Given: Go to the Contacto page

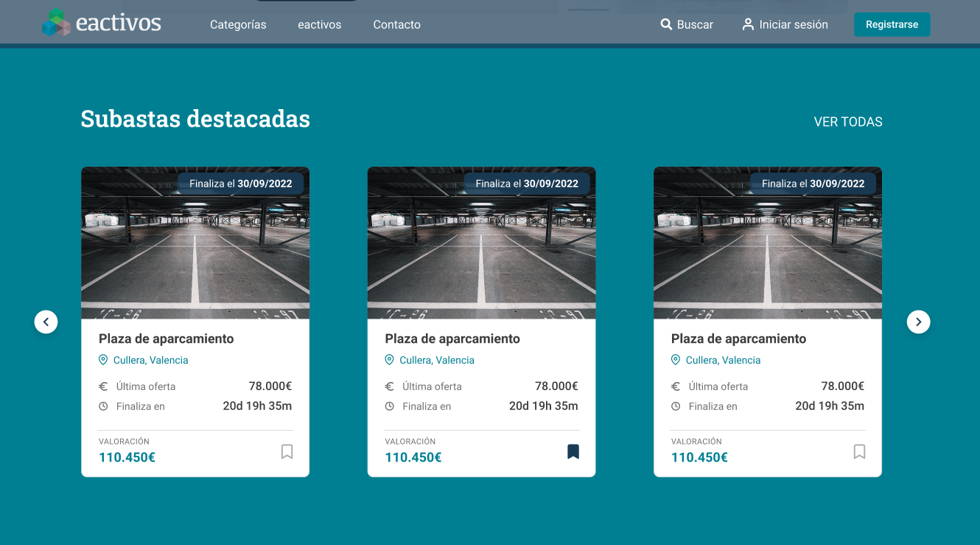Looking at the screenshot, I should (x=396, y=24).
